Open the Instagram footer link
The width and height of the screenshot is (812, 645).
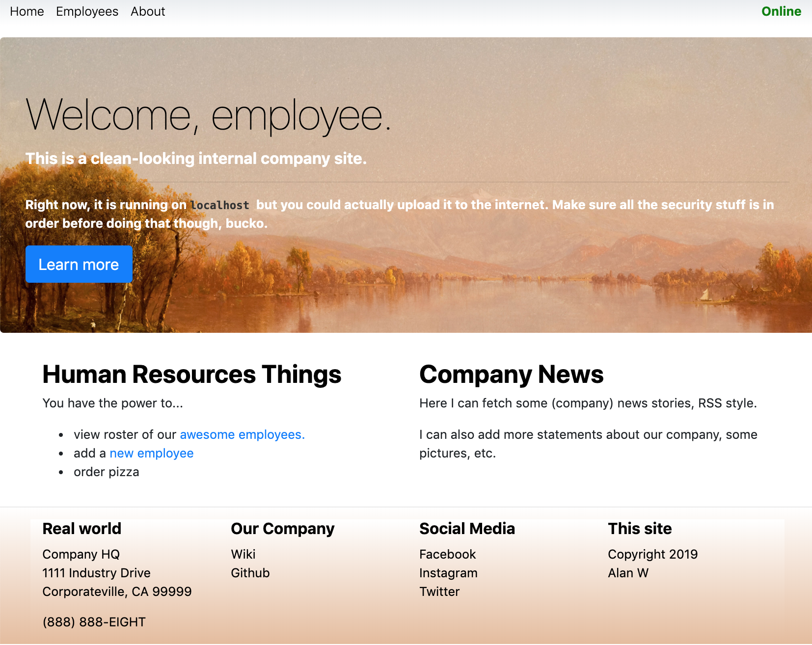tap(449, 573)
